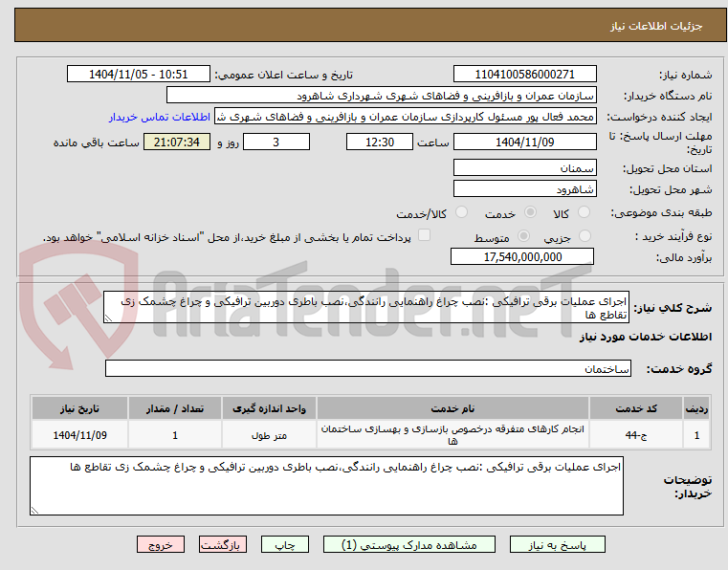Viewport: 728px width, 570px height.
Task: Click the delivery province field سمنان
Action: (x=524, y=168)
